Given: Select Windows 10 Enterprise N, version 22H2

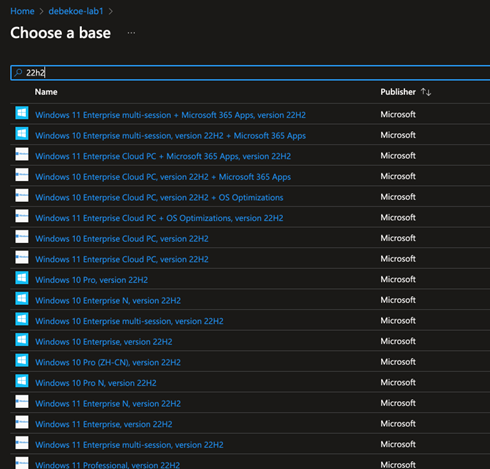Looking at the screenshot, I should [108, 300].
